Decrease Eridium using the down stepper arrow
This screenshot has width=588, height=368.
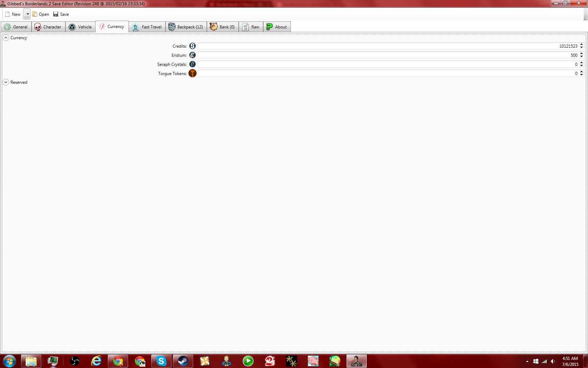pos(581,57)
